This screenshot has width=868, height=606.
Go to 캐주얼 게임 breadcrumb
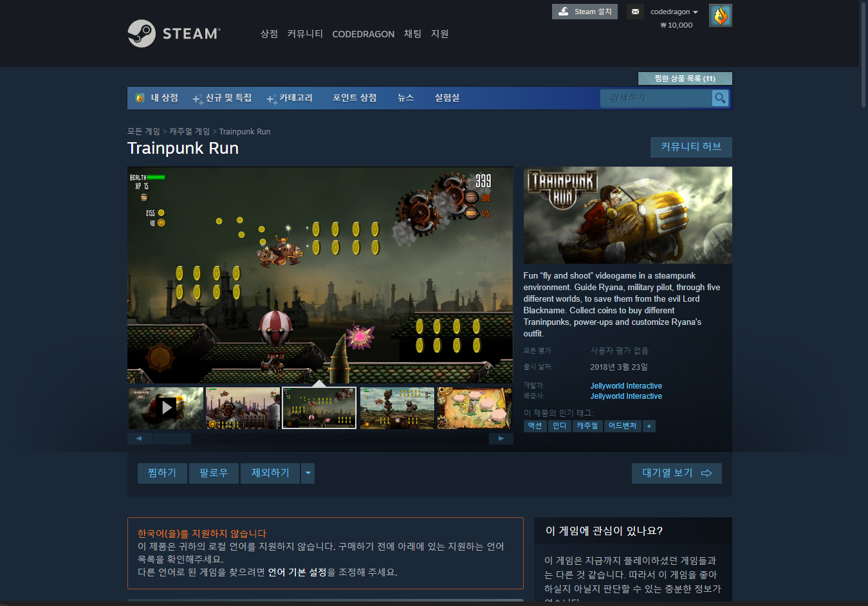click(190, 131)
